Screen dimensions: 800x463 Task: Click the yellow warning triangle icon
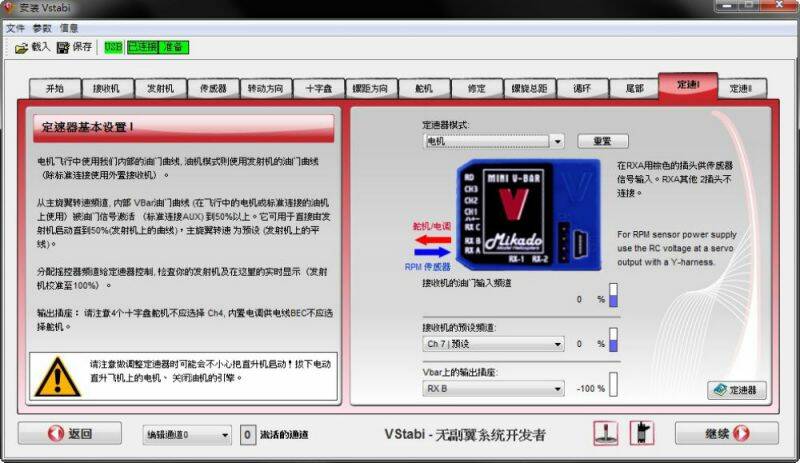pyautogui.click(x=57, y=377)
